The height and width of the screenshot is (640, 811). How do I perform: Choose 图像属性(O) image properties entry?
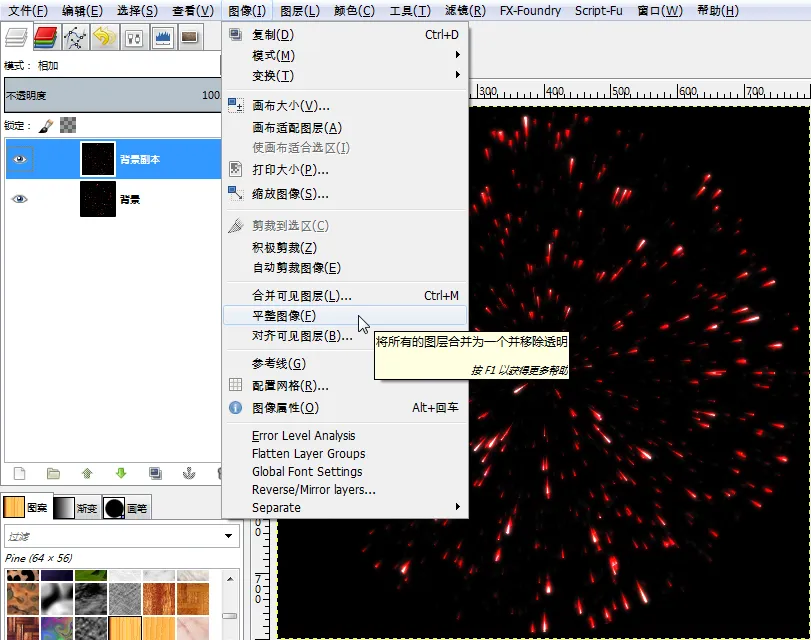[x=346, y=408]
